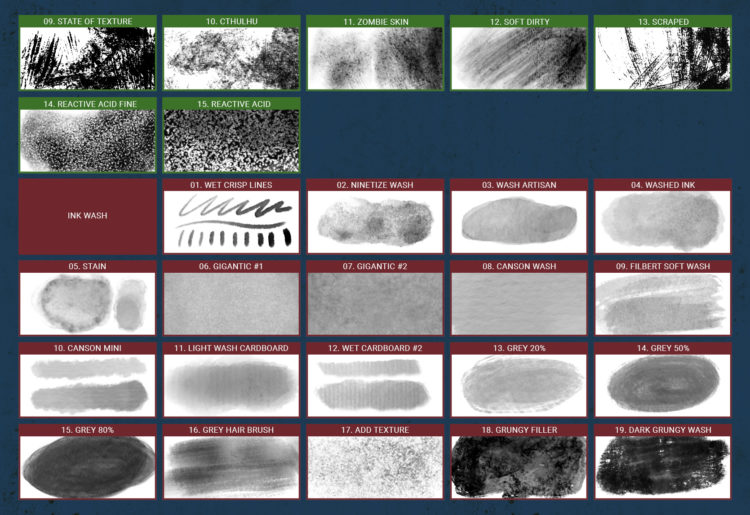
Task: Click the '05. STAIN' label text
Action: [88, 266]
